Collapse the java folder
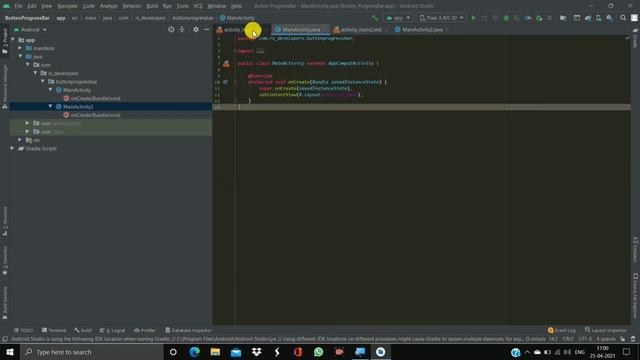 point(20,56)
